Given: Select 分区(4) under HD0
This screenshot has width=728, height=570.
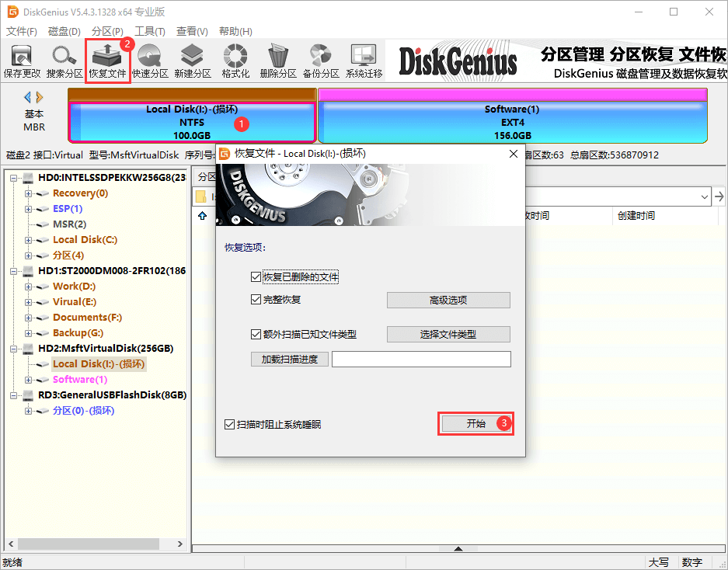Looking at the screenshot, I should point(68,255).
